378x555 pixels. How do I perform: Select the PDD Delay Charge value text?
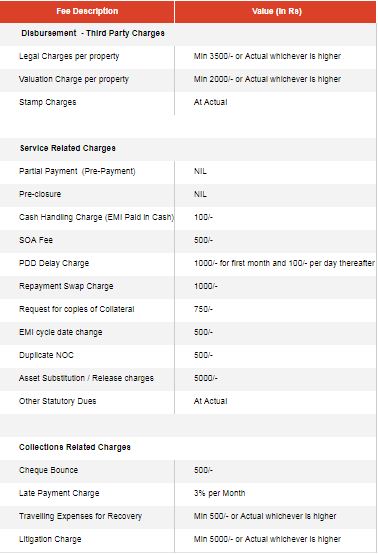(x=284, y=263)
